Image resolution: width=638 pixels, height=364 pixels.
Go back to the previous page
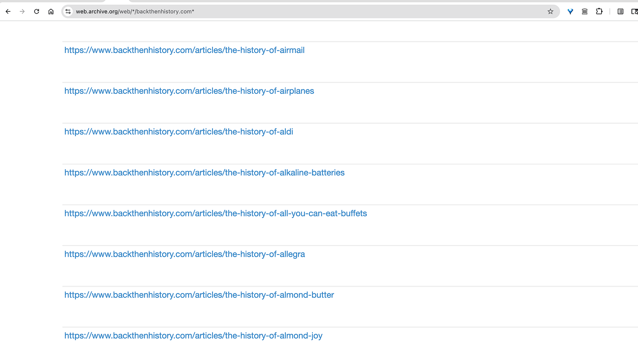(8, 11)
